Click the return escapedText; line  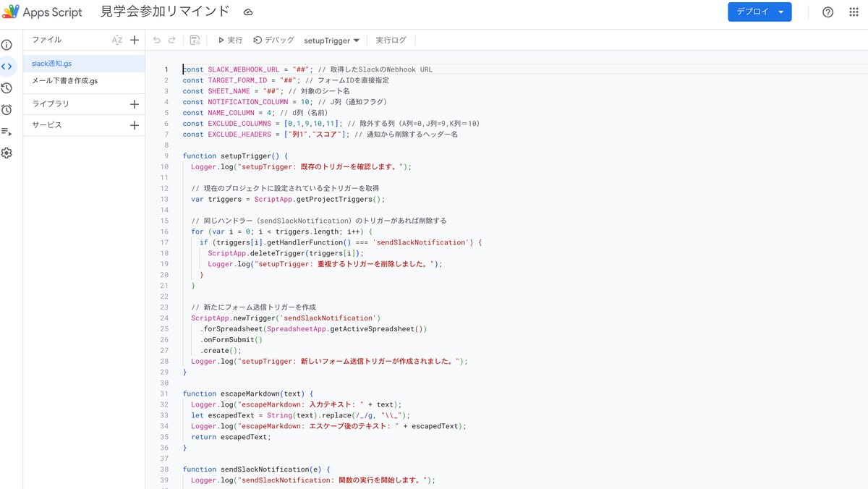(231, 437)
